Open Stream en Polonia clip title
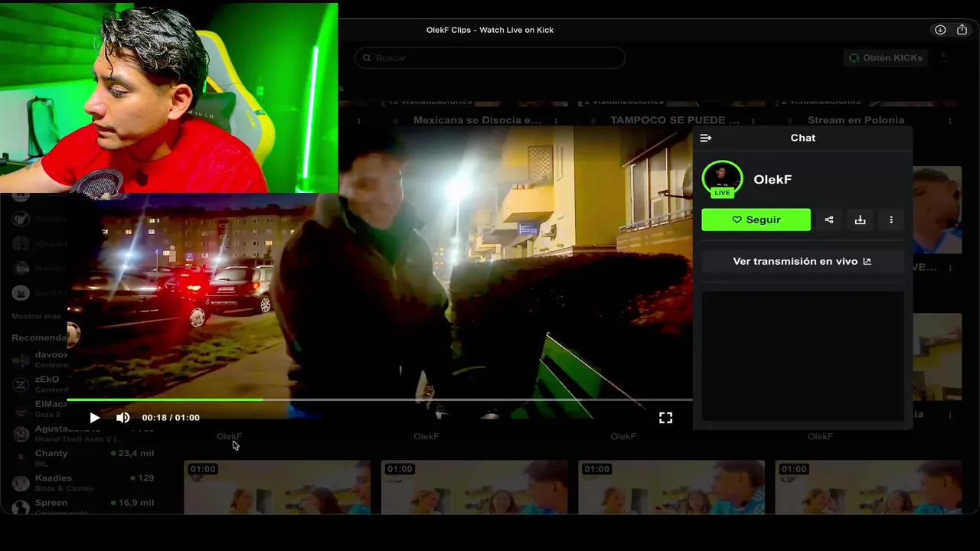980x551 pixels. click(x=855, y=120)
